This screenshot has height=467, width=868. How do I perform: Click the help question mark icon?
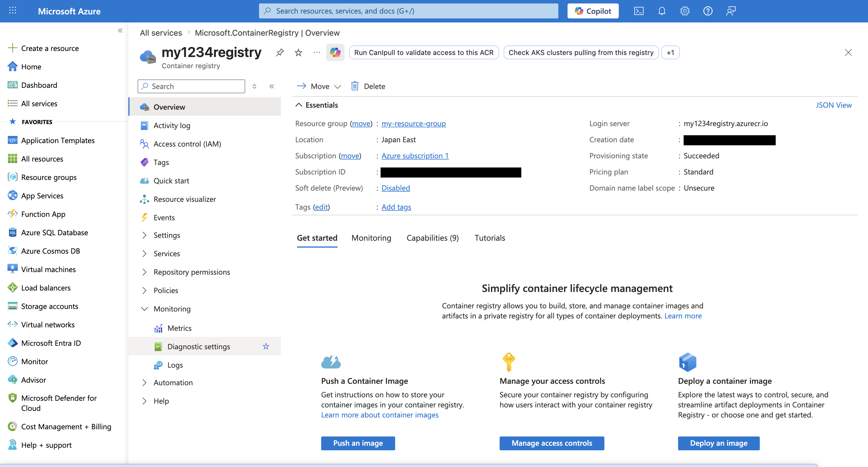coord(708,11)
